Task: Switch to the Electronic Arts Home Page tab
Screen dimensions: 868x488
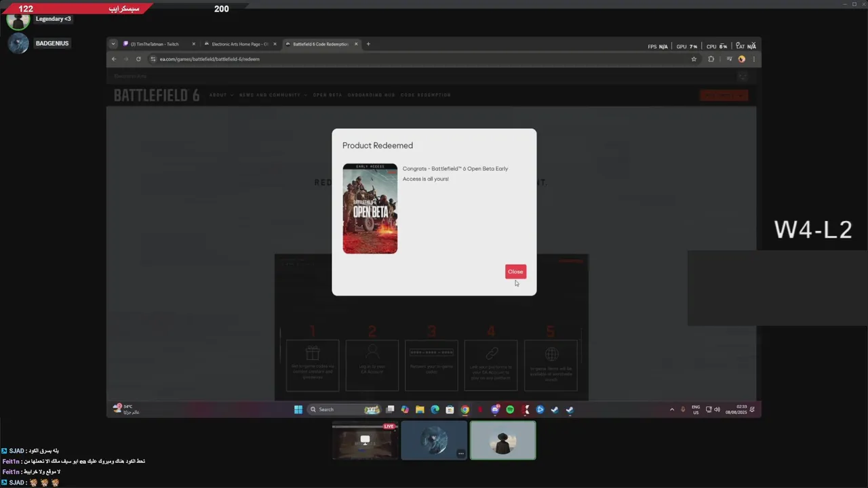Action: click(x=239, y=44)
